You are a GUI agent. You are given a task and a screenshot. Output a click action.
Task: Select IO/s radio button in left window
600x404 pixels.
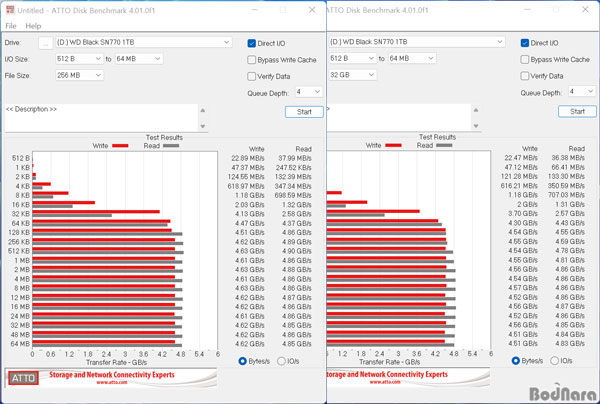[x=281, y=361]
